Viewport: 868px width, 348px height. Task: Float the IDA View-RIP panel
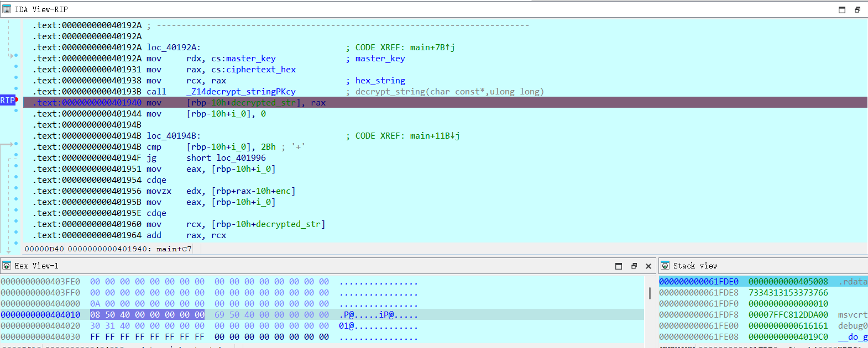pyautogui.click(x=857, y=9)
